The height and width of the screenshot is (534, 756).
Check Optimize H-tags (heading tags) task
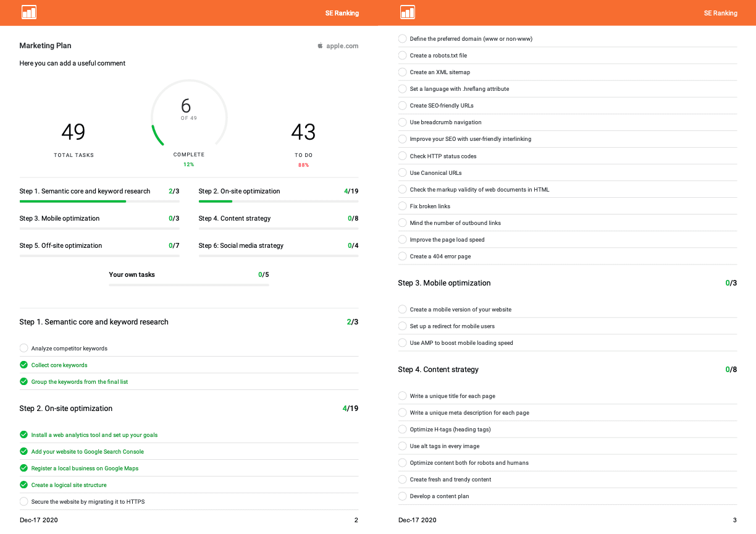[403, 429]
